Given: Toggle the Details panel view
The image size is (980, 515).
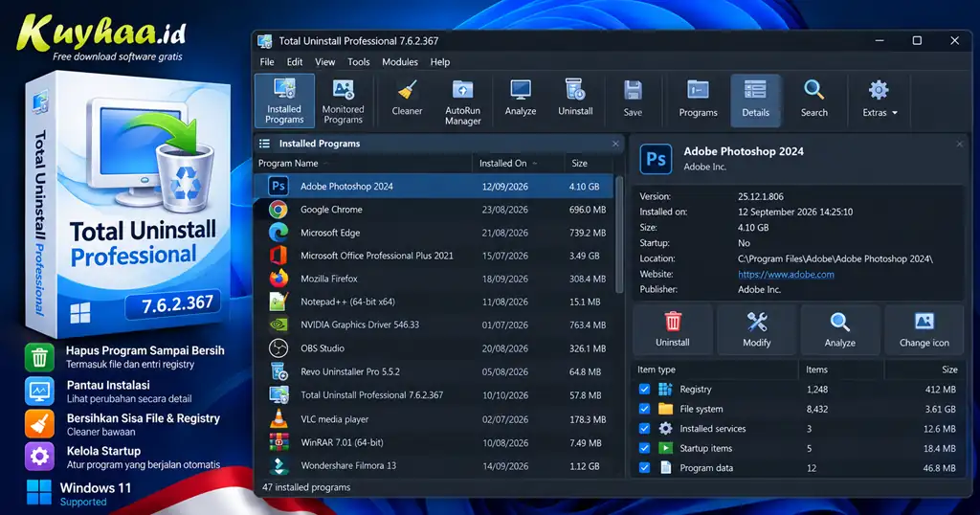Looking at the screenshot, I should (756, 101).
